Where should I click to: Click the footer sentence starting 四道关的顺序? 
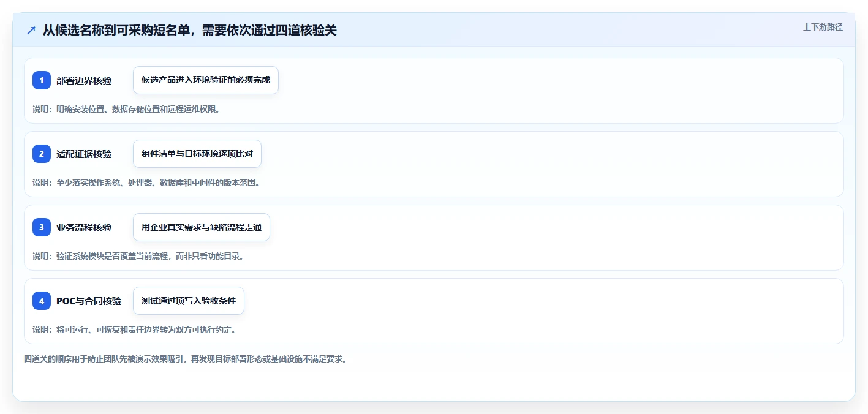click(x=186, y=359)
